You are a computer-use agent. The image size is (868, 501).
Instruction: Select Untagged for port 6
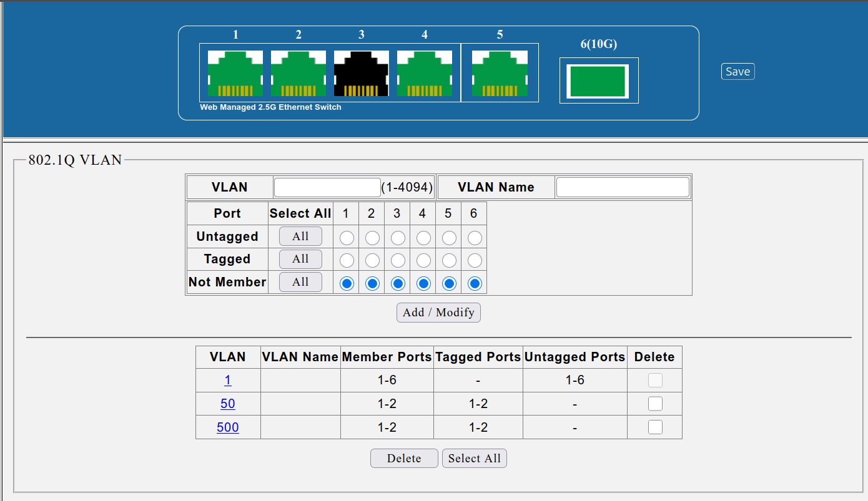pos(475,238)
